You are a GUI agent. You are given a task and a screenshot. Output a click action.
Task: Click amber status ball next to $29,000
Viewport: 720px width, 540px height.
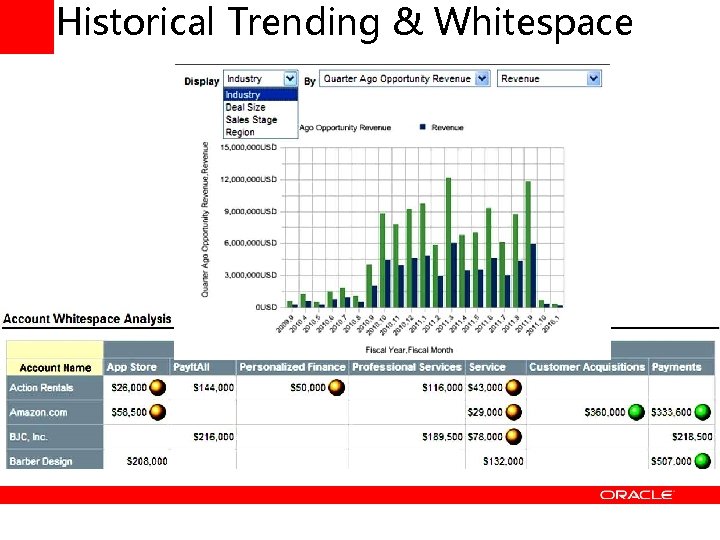513,412
